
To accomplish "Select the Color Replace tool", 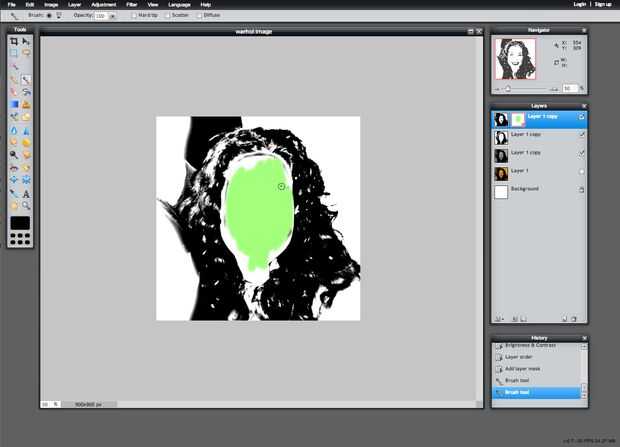I will (14, 116).
